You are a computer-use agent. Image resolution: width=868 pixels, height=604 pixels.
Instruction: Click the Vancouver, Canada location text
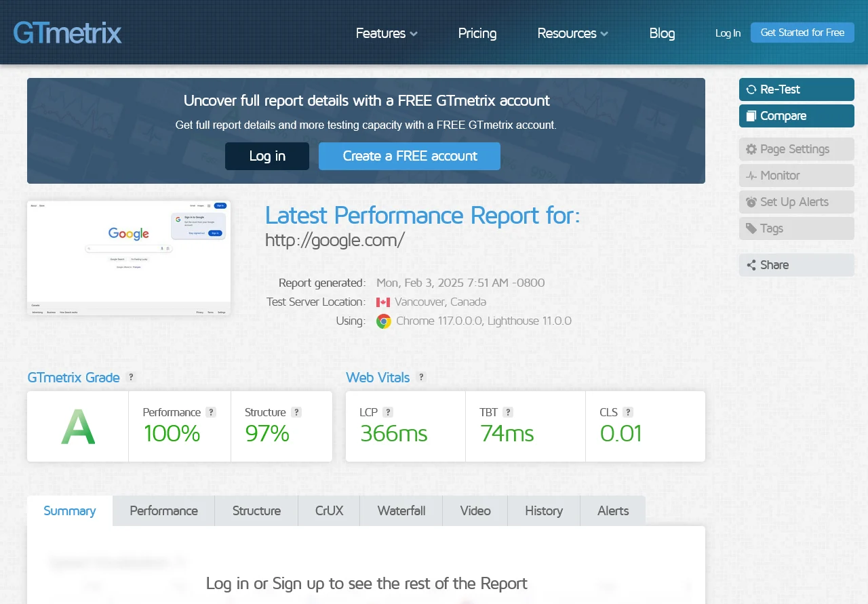(x=441, y=302)
